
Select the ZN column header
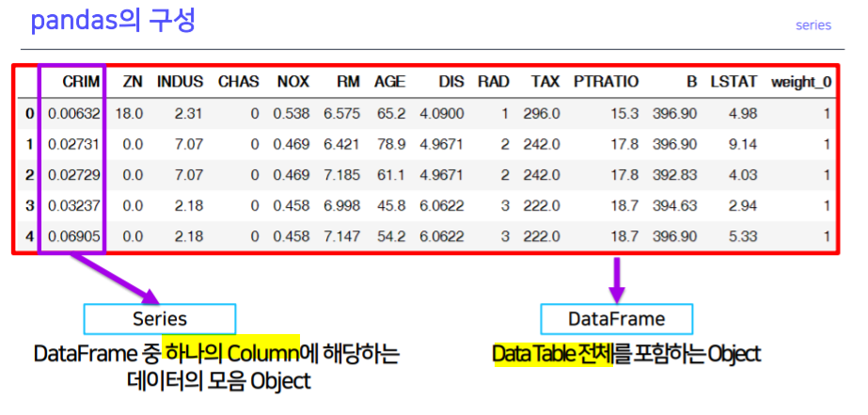[x=133, y=82]
